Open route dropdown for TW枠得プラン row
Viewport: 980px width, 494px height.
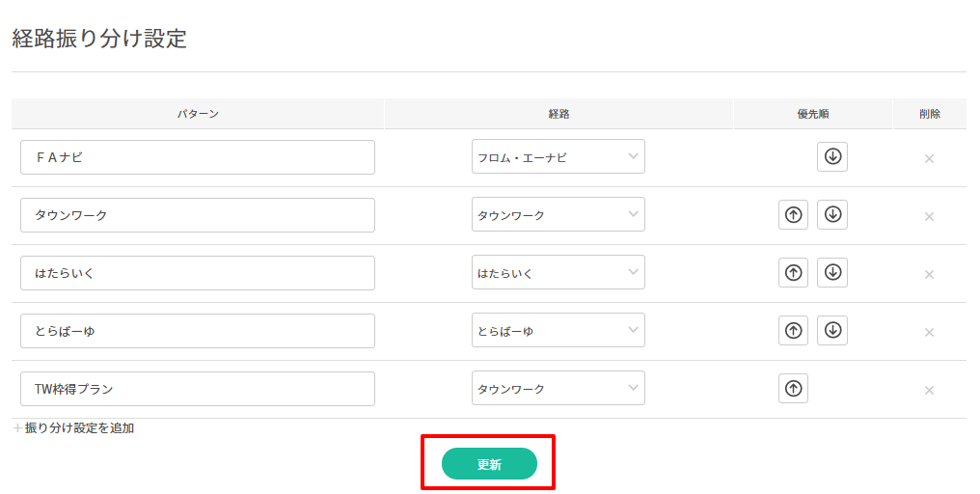coord(558,389)
